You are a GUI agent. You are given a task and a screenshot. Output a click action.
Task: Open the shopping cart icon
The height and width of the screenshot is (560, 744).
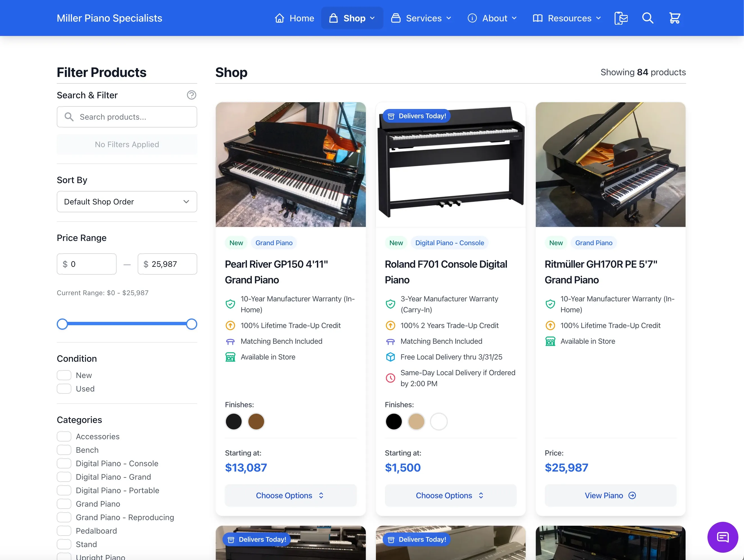(x=674, y=18)
